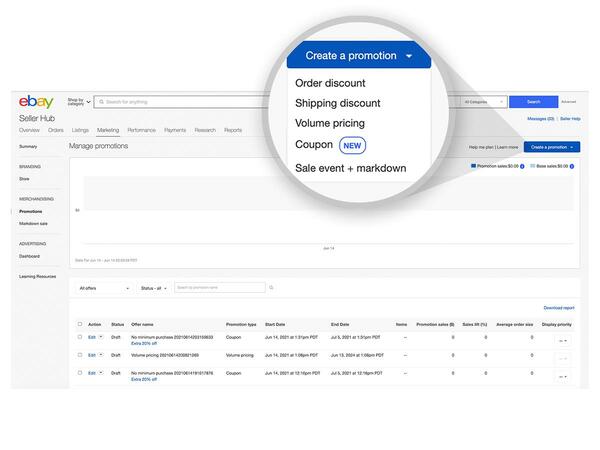Image resolution: width=600 pixels, height=450 pixels.
Task: Switch to the Orders tab
Action: click(56, 130)
